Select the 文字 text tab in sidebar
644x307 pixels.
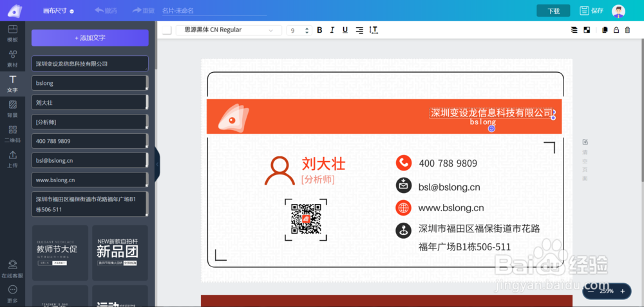12,84
